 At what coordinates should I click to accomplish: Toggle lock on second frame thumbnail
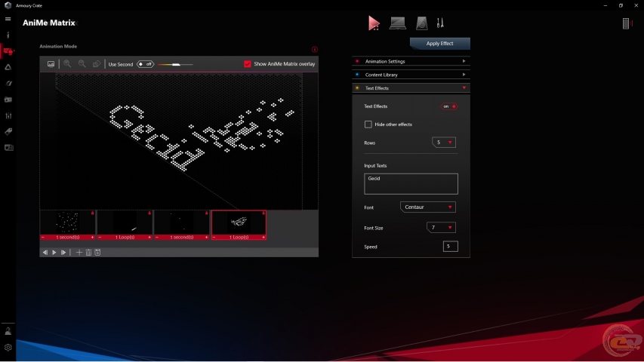[149, 213]
